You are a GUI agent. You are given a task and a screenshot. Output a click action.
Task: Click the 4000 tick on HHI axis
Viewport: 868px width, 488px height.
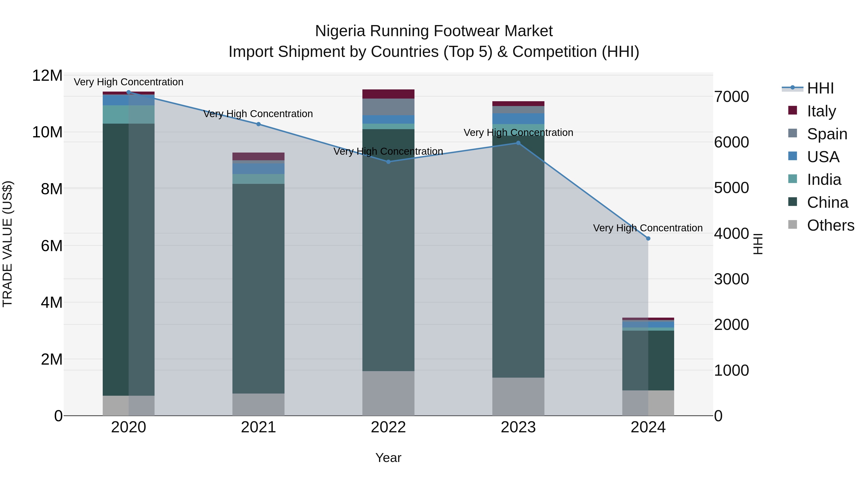732,233
